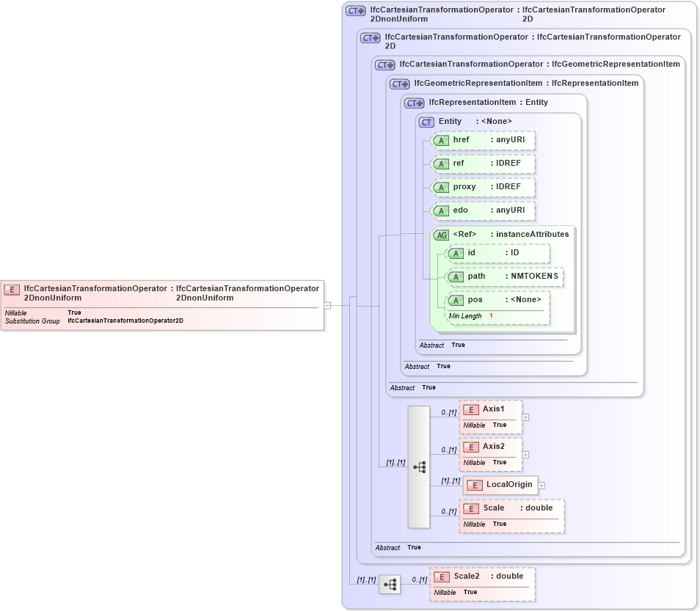
Task: Click the sequence compositor icon above LocalOrigin
Action: coord(418,465)
